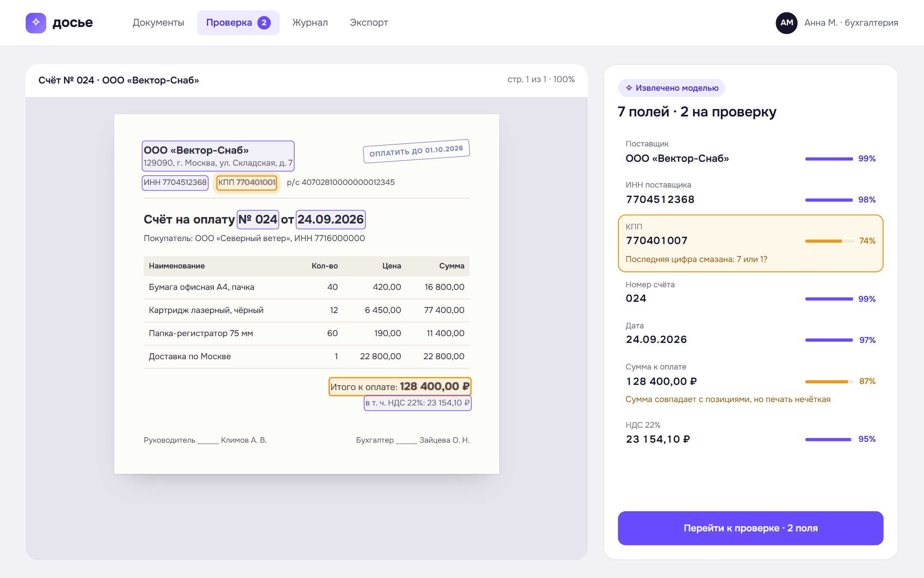Click highlighted КПП 770401001 box on invoice
Image resolution: width=924 pixels, height=578 pixels.
coord(247,182)
